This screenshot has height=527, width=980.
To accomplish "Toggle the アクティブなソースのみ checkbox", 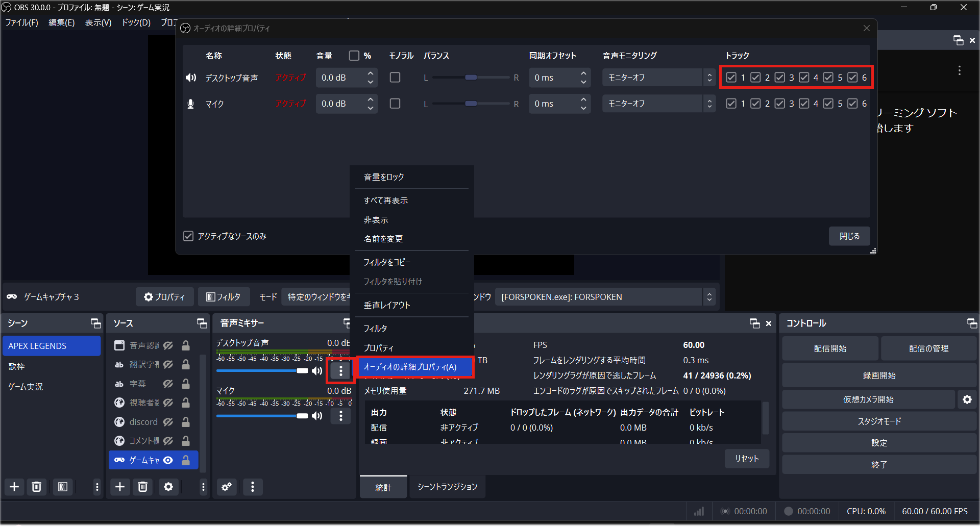I will (188, 236).
